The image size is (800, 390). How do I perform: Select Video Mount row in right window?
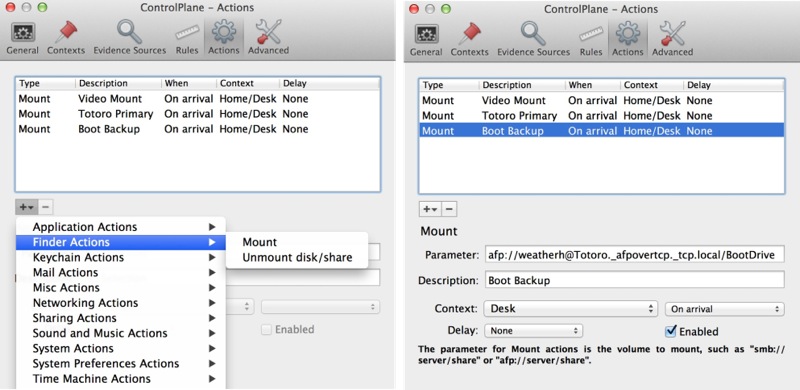602,101
